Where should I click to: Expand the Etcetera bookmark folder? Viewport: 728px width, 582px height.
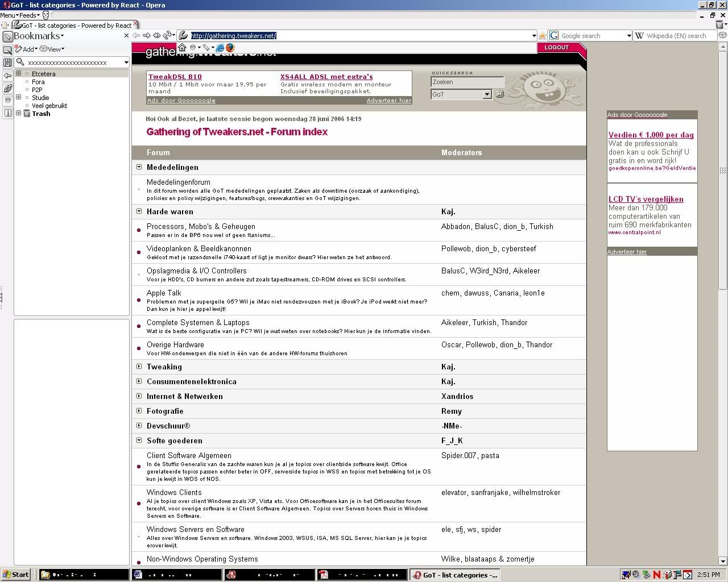pos(19,73)
